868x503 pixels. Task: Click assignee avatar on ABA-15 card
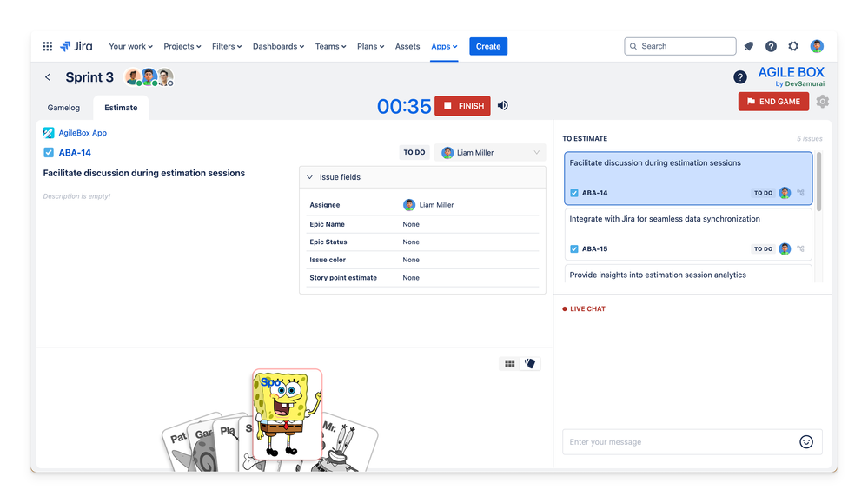(785, 249)
